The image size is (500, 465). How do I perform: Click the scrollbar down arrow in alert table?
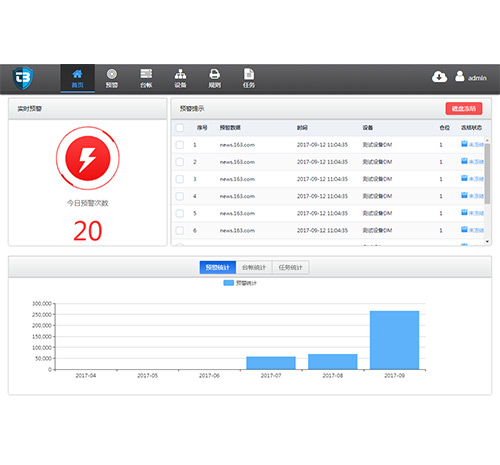[x=487, y=241]
